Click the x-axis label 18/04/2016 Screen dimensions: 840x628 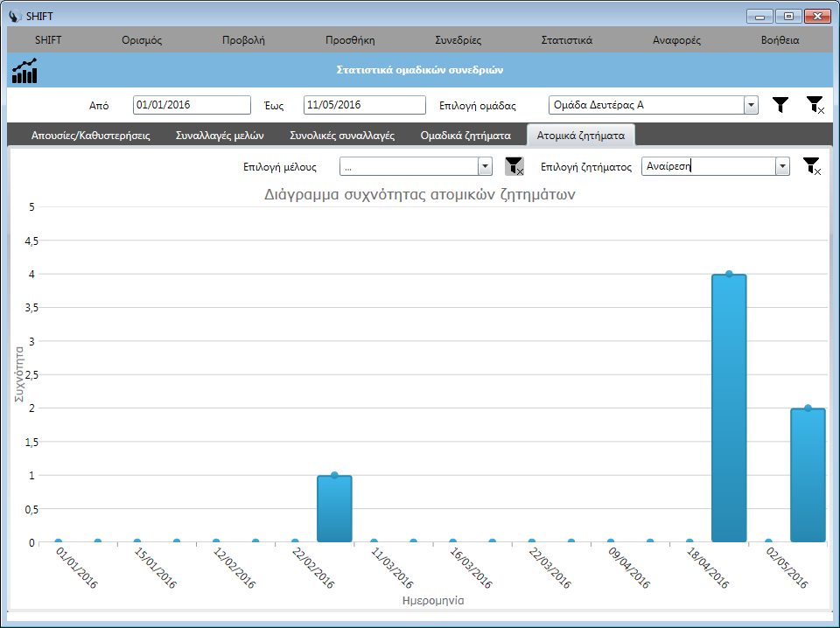pyautogui.click(x=708, y=568)
